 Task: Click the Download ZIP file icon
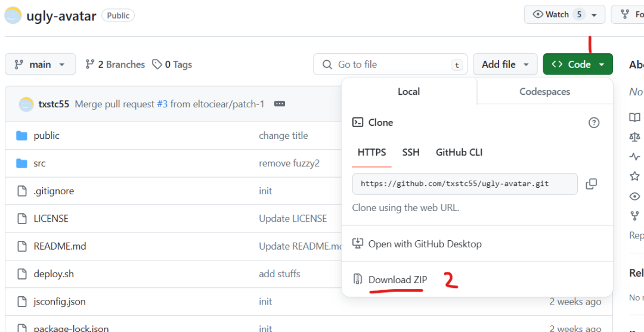[x=358, y=280]
